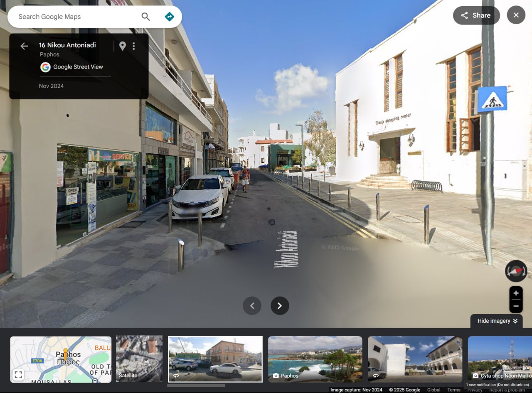Go back using the left arrow
This screenshot has height=393, width=532.
click(24, 46)
